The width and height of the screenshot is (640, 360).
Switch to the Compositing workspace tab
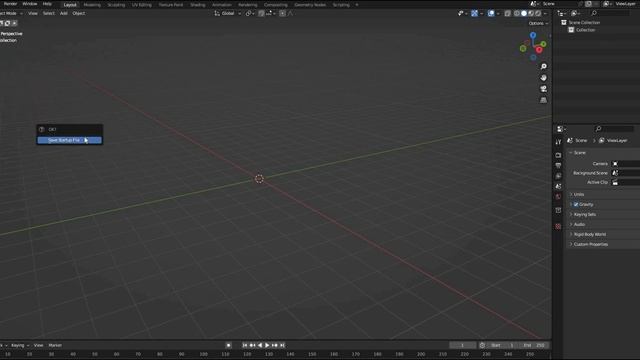point(276,5)
